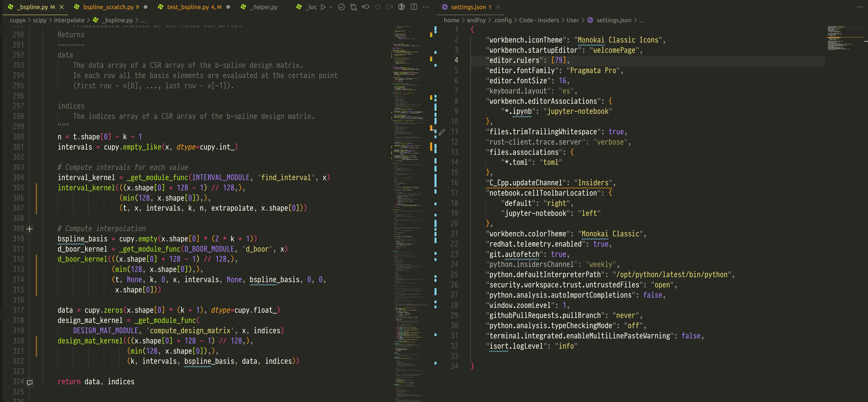Click the minimap to jump in _bspline.py
This screenshot has height=402, width=868.
(408, 202)
